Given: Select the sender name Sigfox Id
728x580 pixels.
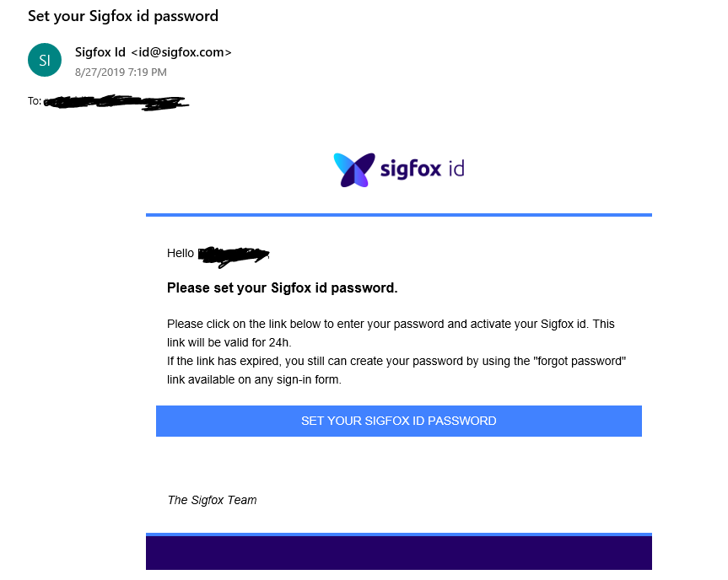Looking at the screenshot, I should point(100,52).
